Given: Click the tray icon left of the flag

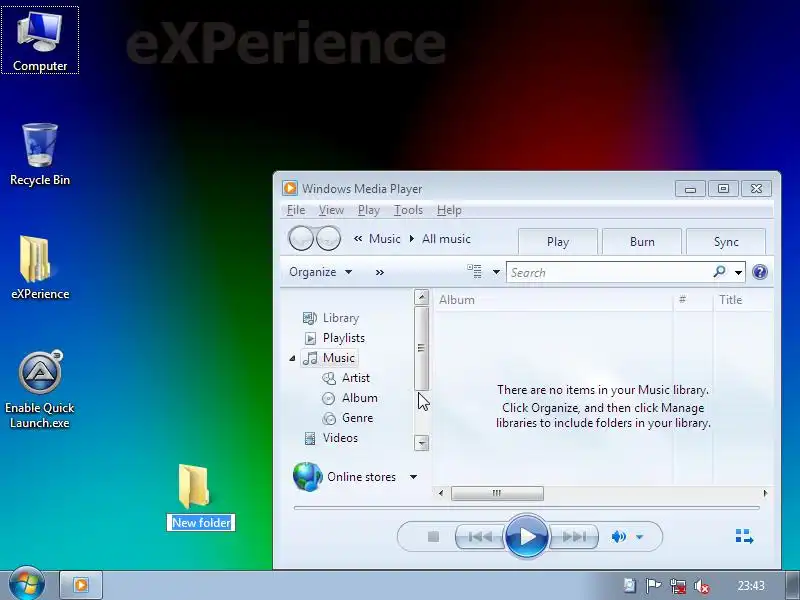Looking at the screenshot, I should click(x=630, y=585).
